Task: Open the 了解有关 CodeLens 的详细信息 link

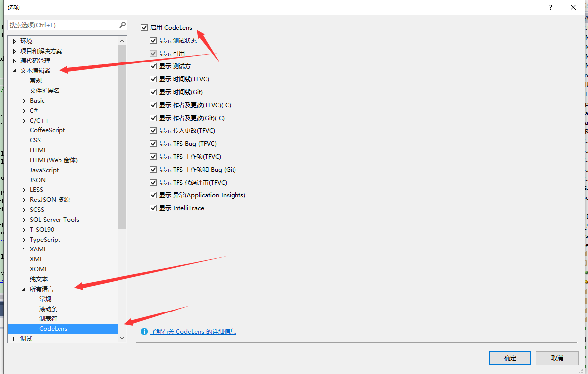Action: click(x=193, y=332)
